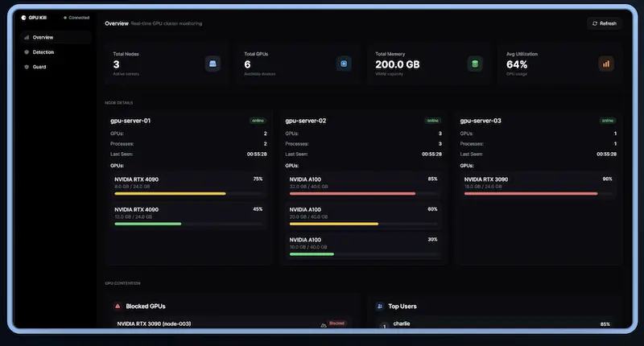Click the GPU Kill logo icon
The image size is (644, 346).
click(x=24, y=17)
